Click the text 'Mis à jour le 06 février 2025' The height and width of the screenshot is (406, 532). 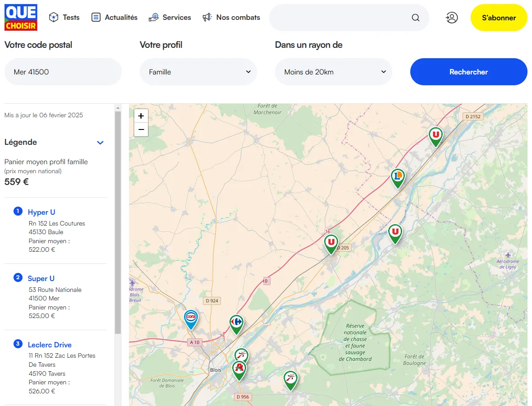pyautogui.click(x=44, y=115)
